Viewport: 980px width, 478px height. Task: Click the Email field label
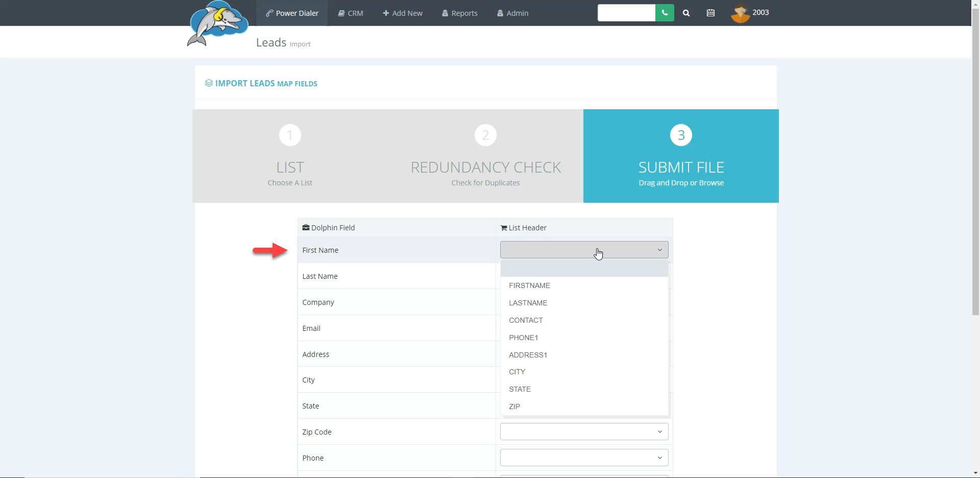click(311, 328)
